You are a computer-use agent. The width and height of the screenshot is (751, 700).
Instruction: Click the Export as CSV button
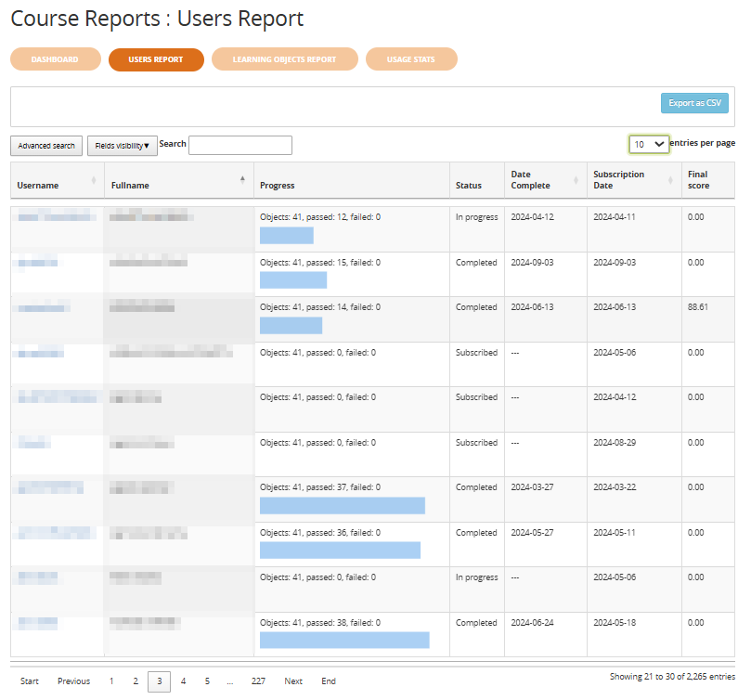694,103
